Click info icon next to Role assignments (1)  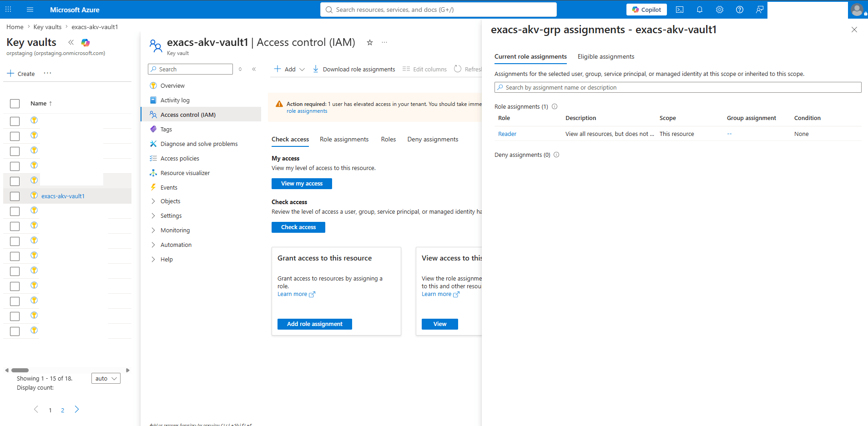[555, 106]
